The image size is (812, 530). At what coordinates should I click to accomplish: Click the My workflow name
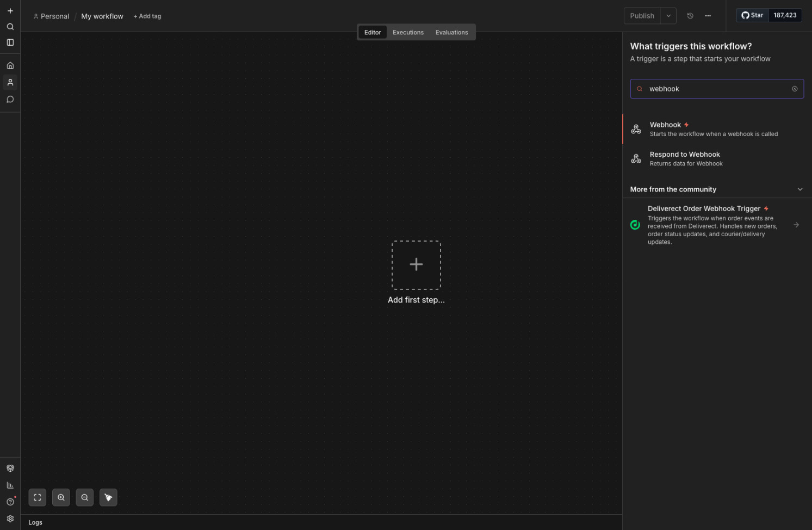(102, 16)
